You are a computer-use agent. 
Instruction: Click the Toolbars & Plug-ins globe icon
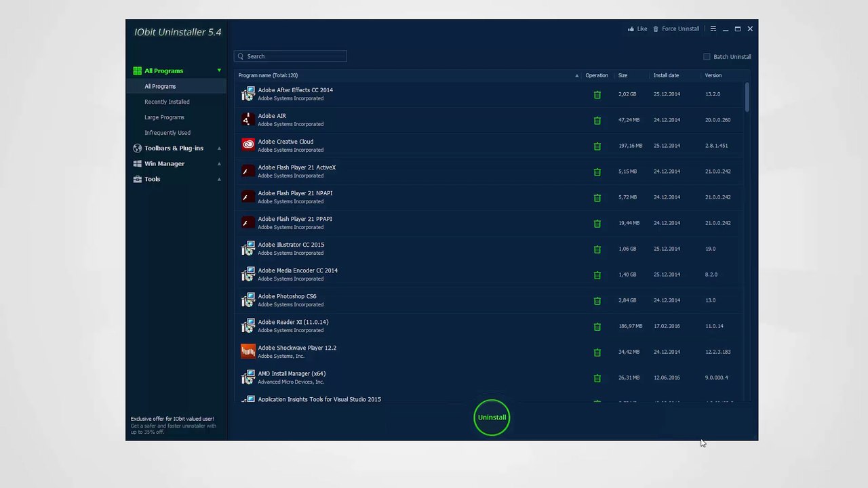point(138,148)
